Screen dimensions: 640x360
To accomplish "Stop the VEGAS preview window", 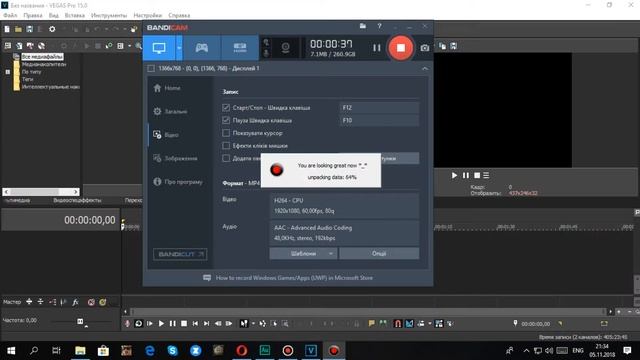I will pos(477,175).
